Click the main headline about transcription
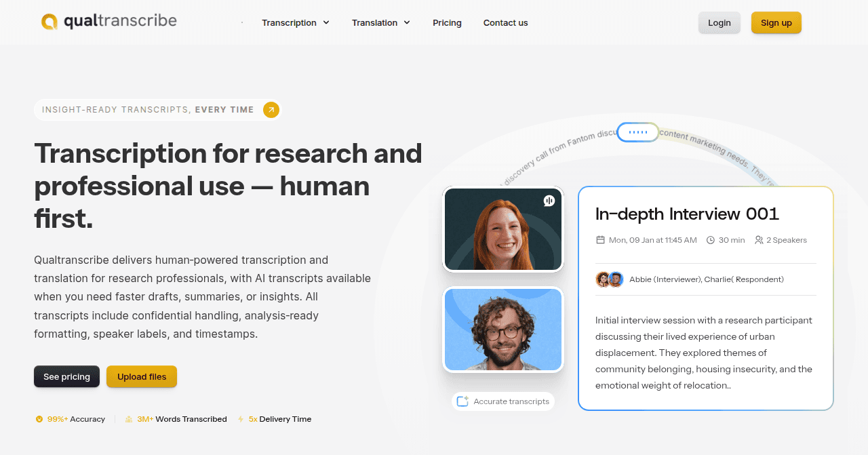The width and height of the screenshot is (868, 455). point(228,186)
